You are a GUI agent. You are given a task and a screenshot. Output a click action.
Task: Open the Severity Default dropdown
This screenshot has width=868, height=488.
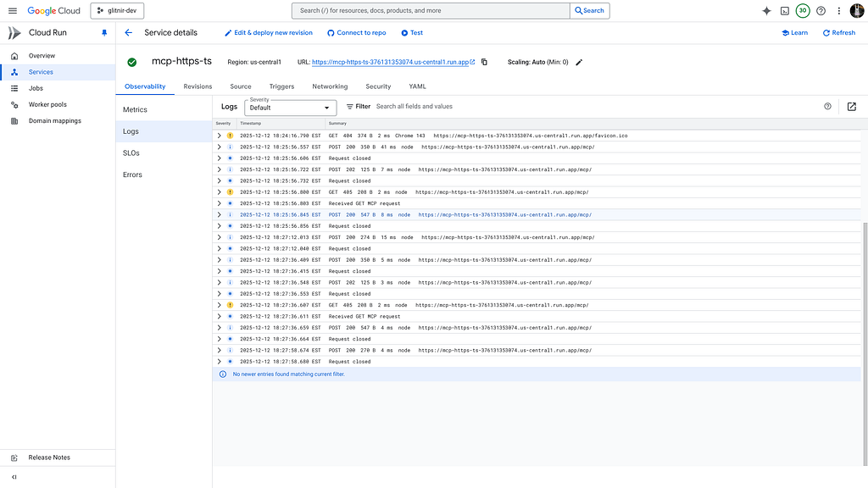pos(290,108)
